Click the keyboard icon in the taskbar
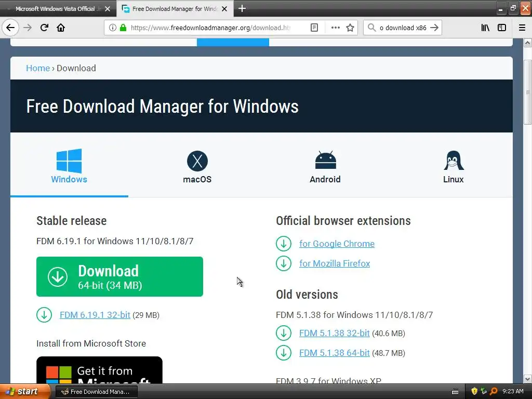The height and width of the screenshot is (399, 532). [x=455, y=392]
